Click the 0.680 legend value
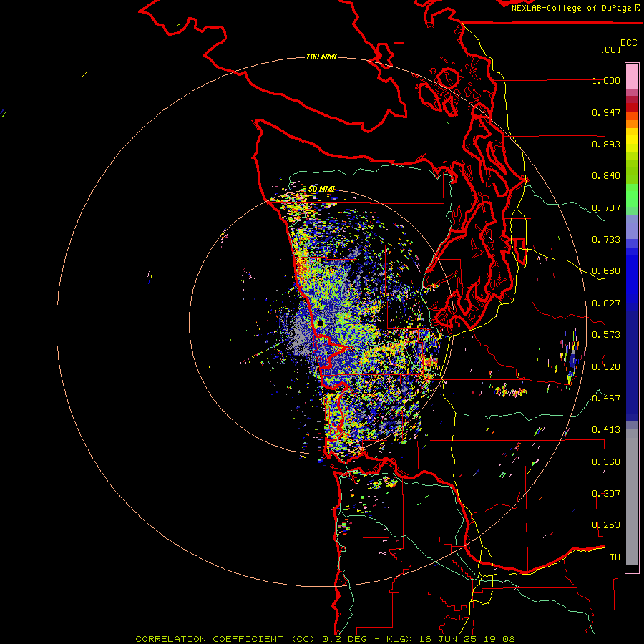Viewport: 644px width, 644px height. [606, 271]
